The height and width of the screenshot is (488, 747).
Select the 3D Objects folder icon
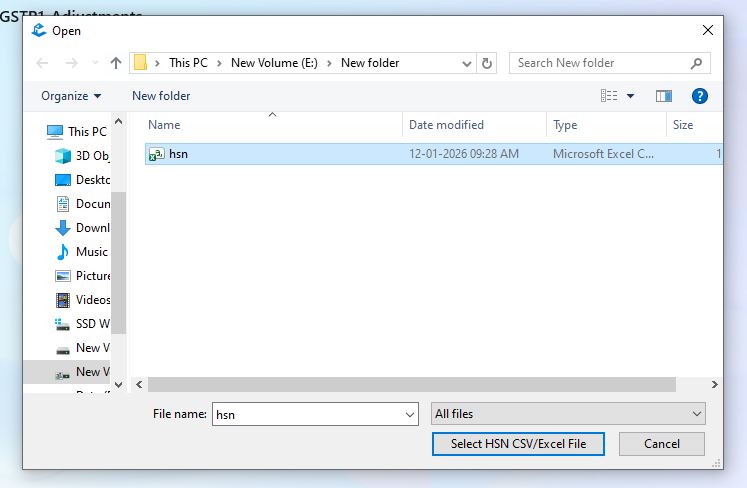click(63, 156)
